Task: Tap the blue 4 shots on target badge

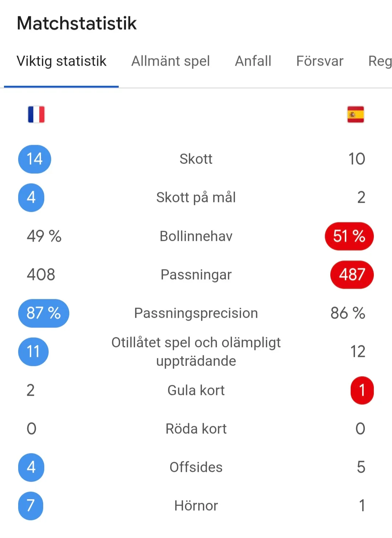Action: pos(31,197)
